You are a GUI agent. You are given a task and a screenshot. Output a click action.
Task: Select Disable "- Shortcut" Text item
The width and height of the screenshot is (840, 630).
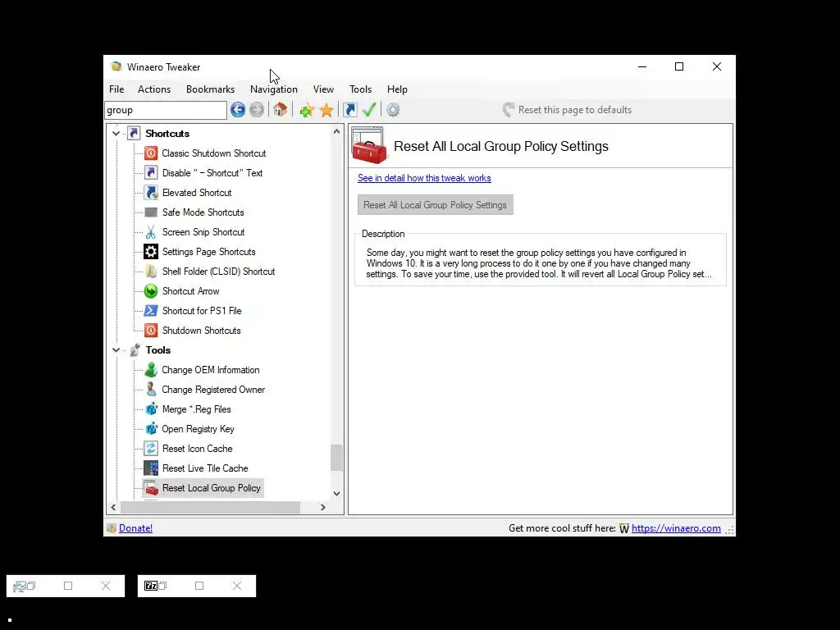point(212,173)
